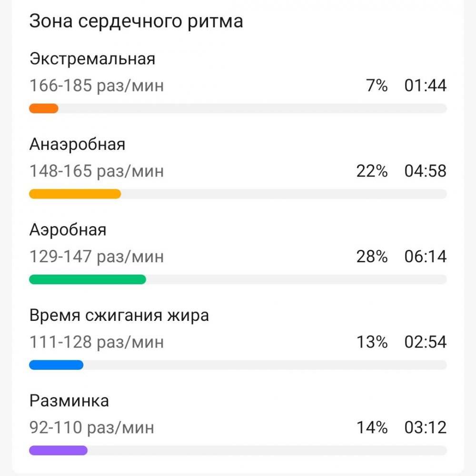
Task: Open the "Время сжигания жира" zone label
Action: (119, 315)
